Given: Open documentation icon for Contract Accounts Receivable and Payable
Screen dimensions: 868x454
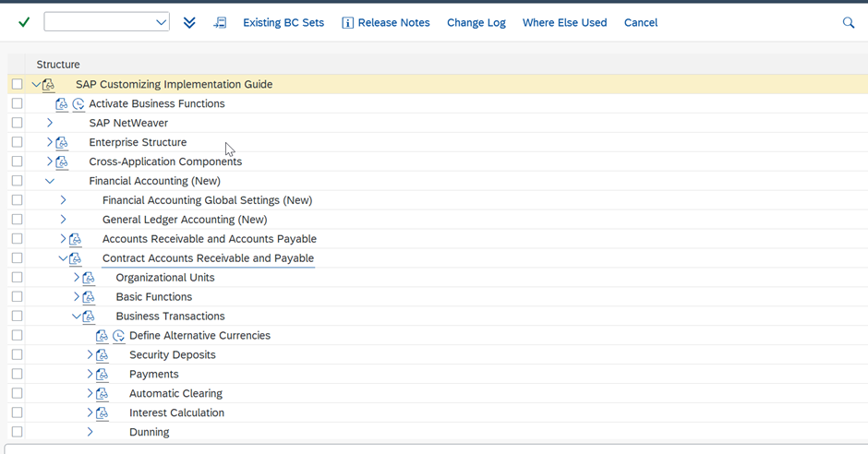Looking at the screenshot, I should coord(76,258).
